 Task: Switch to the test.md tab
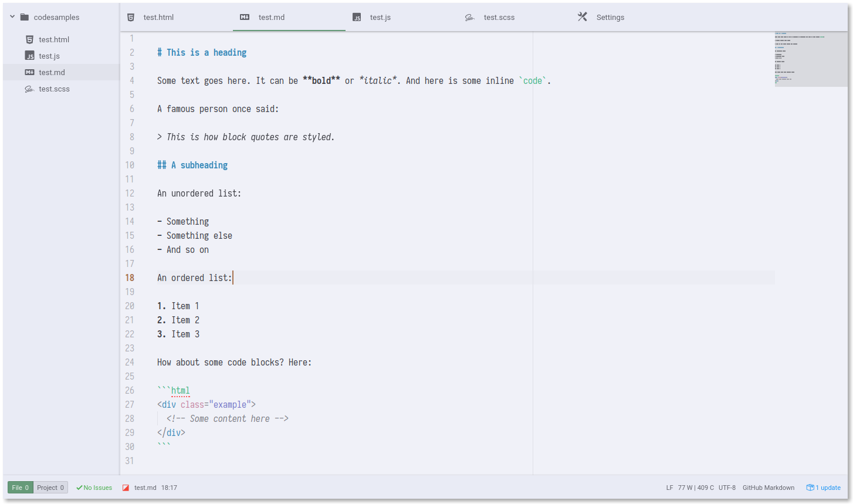(289, 17)
